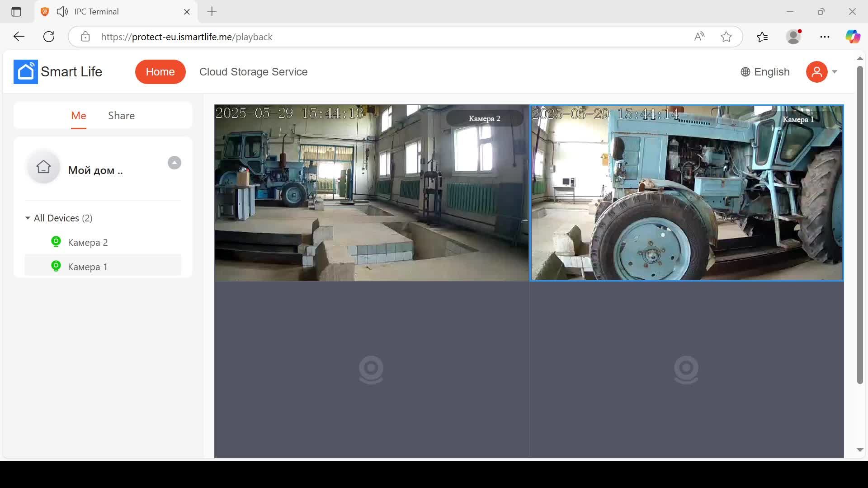
Task: Click the Мой дом .. home name
Action: (95, 170)
